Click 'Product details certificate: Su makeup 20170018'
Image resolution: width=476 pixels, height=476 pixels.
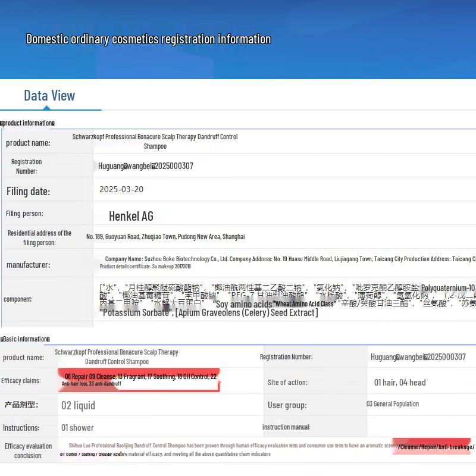point(145,267)
